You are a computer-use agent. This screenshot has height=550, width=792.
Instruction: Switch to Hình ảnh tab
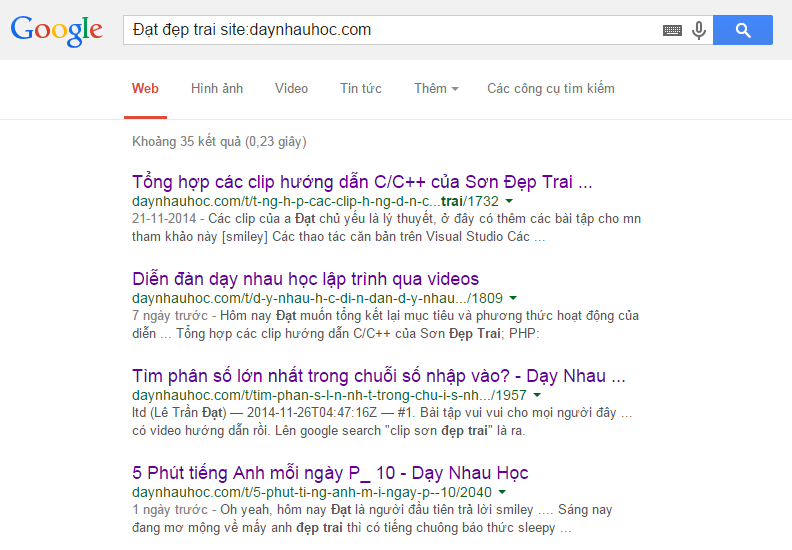[217, 89]
